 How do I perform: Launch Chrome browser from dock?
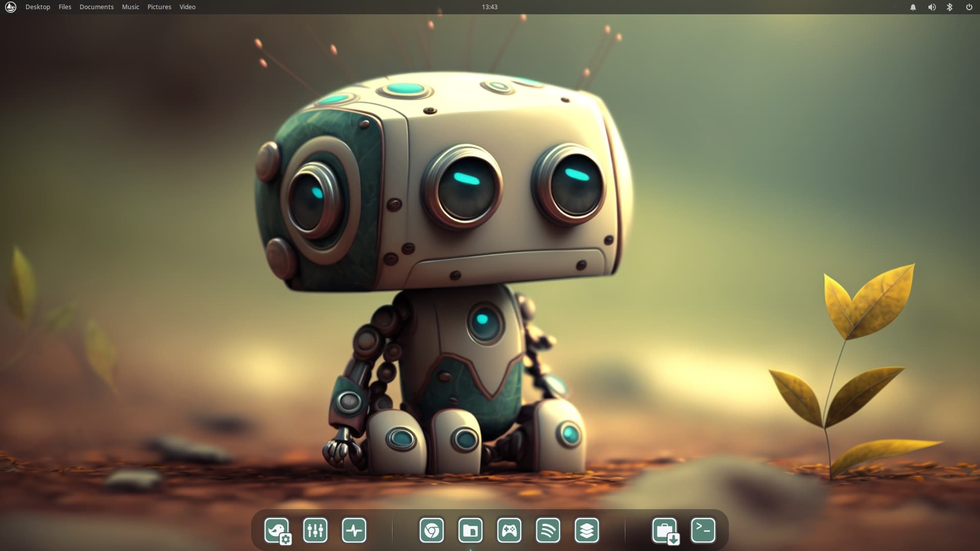click(x=432, y=531)
